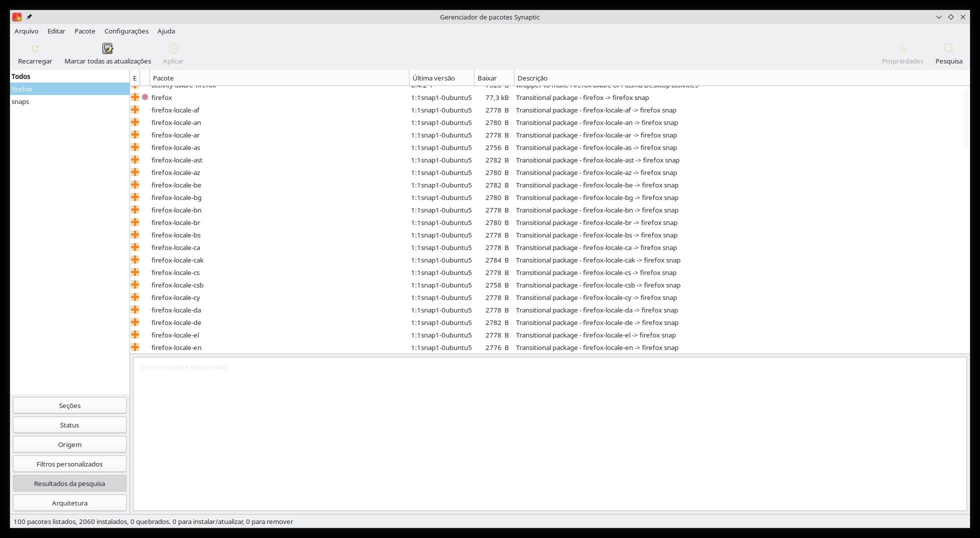Image resolution: width=980 pixels, height=538 pixels.
Task: Click status icon of firefox-locale-bs row
Action: tap(135, 235)
